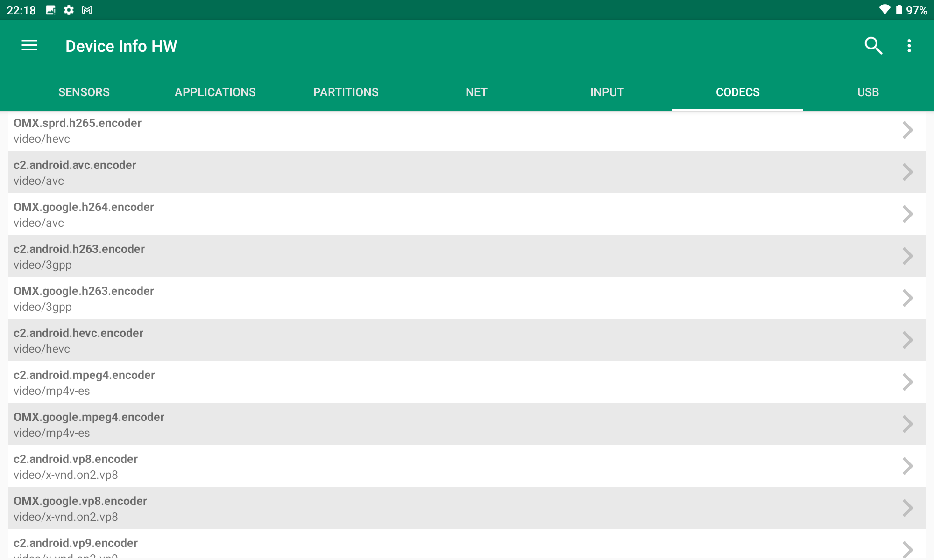Switch to the SENSORS tab

point(84,92)
